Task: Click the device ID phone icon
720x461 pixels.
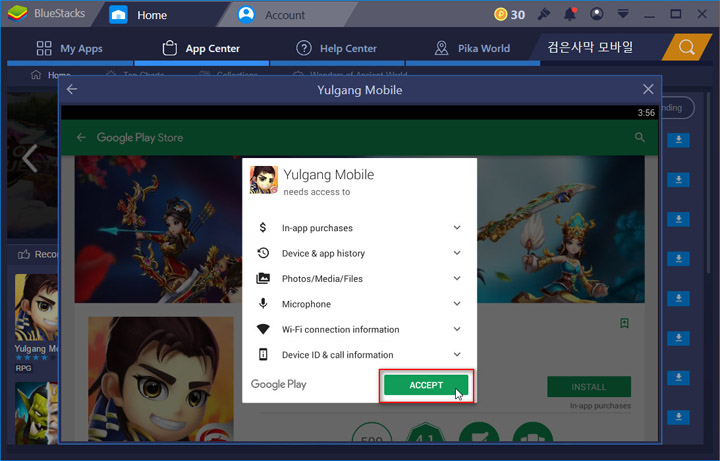Action: click(263, 354)
